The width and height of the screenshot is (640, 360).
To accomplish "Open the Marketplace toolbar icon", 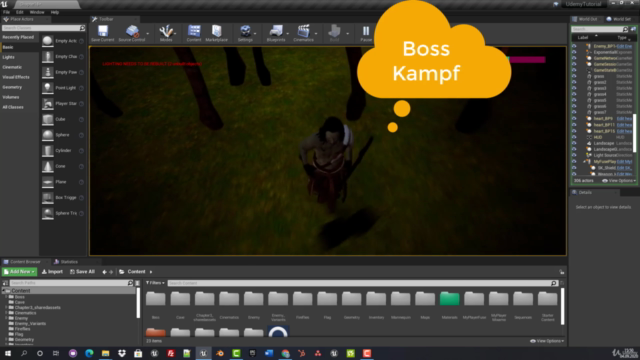I will [x=216, y=33].
